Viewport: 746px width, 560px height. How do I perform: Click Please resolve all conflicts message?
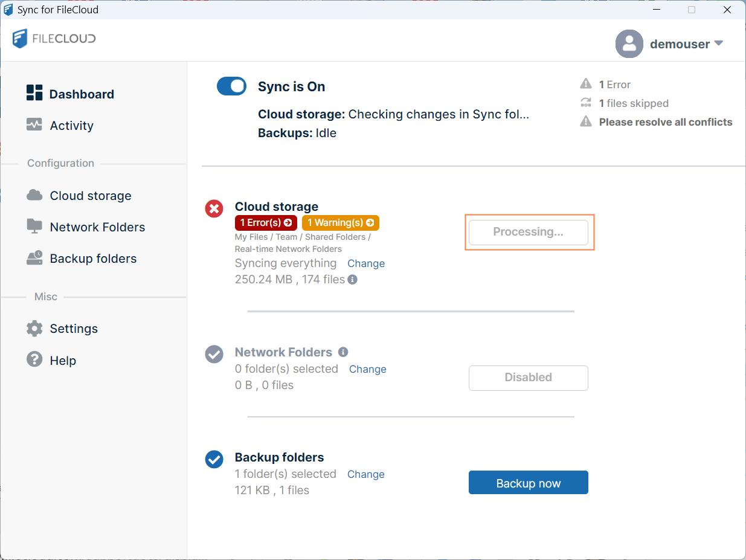665,122
